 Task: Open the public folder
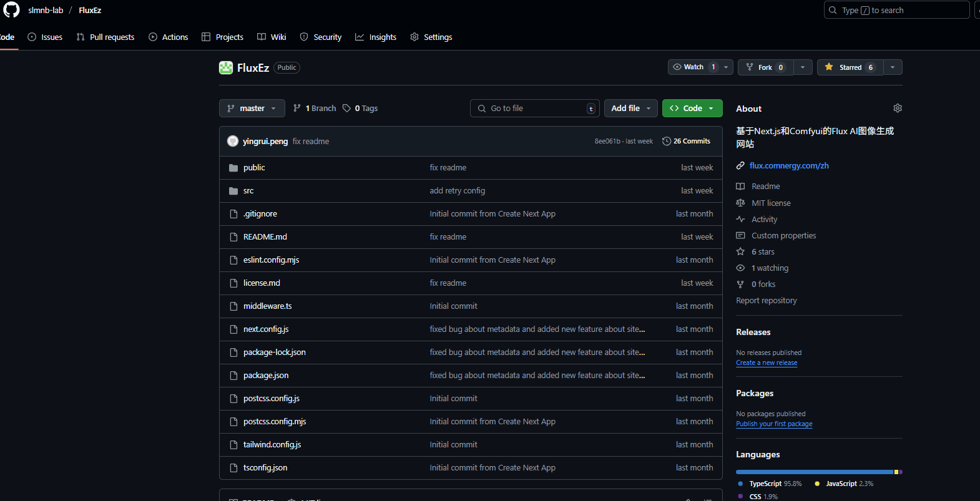pos(254,168)
